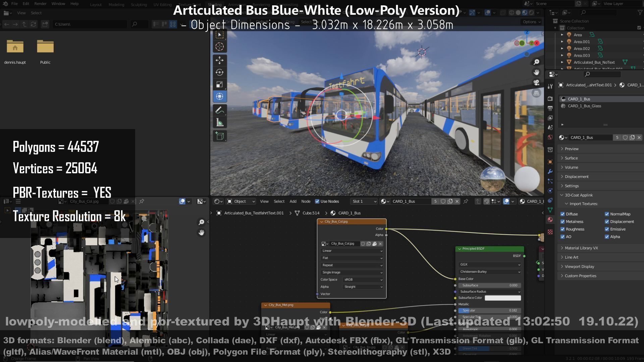
Task: Pin the node editor material
Action: click(466, 201)
